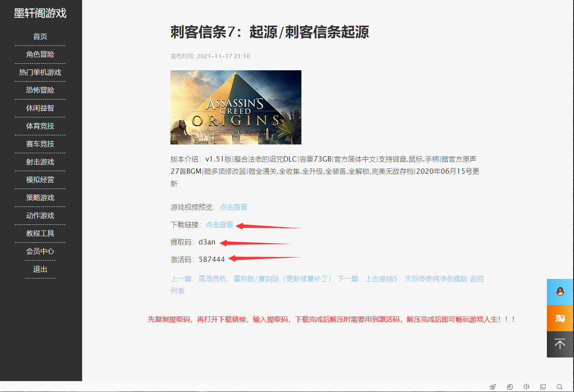Select 热门单机游戏 from the sidebar

(40, 72)
